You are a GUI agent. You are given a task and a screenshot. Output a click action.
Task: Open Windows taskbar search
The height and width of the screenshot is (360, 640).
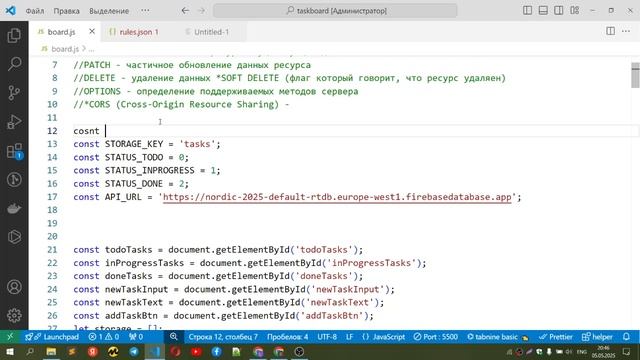point(30,351)
